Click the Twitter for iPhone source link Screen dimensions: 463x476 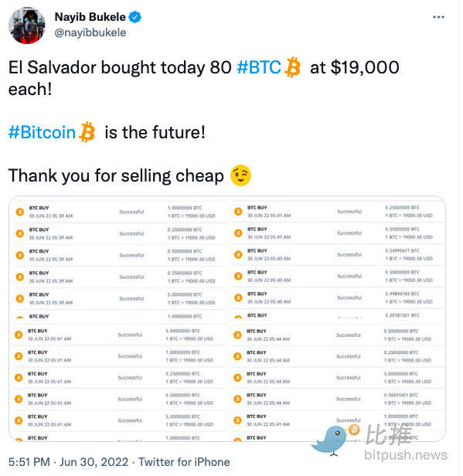(x=184, y=462)
